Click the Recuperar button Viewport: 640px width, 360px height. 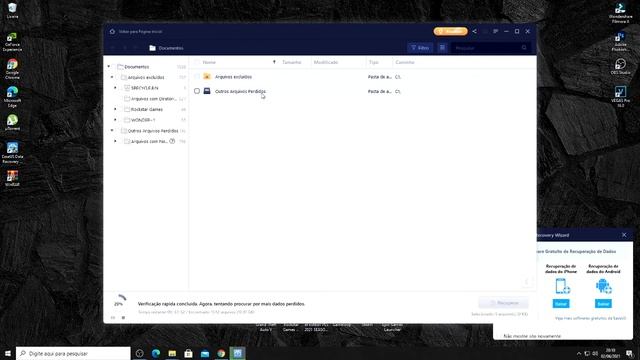coord(504,303)
